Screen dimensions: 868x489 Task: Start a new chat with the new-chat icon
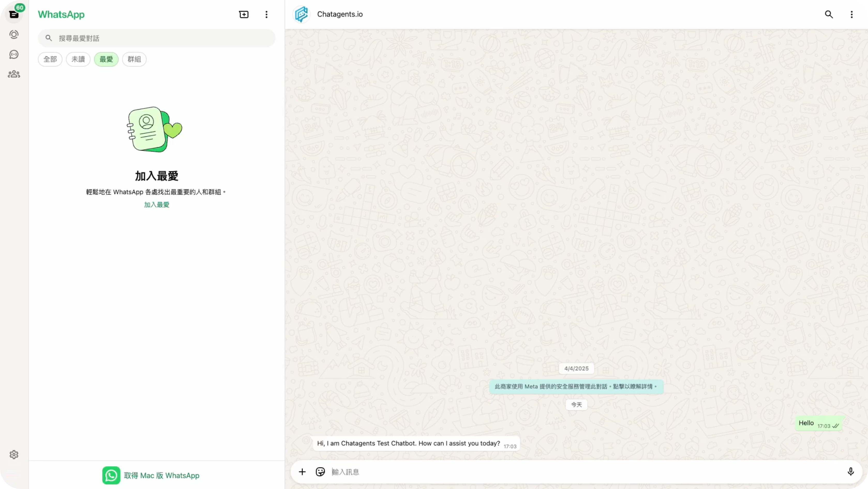pyautogui.click(x=243, y=14)
